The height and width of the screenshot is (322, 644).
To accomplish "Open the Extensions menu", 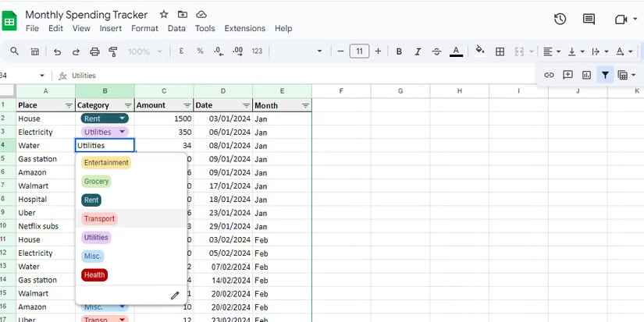I will pos(244,28).
